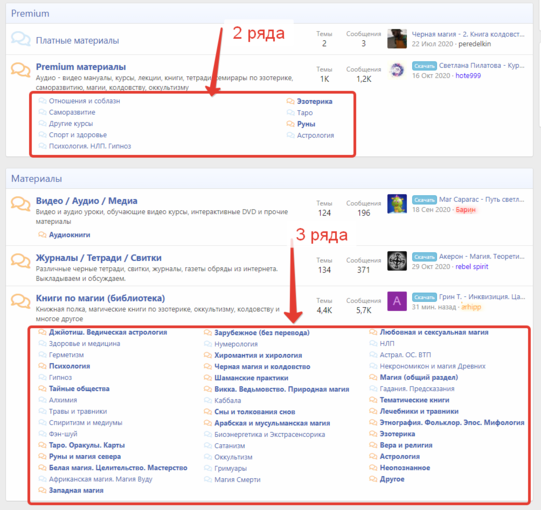
Task: Open the Книги по магии (библиотека) forum
Action: (100, 298)
